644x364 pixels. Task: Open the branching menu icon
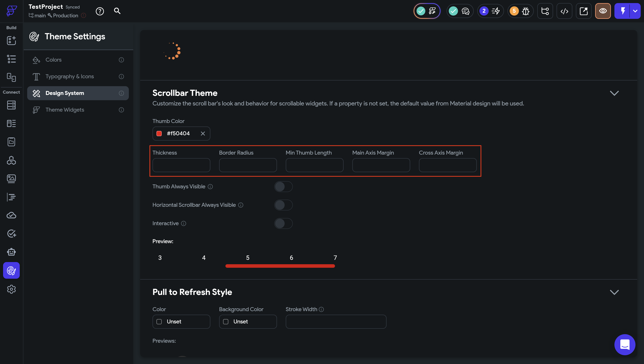click(x=545, y=11)
